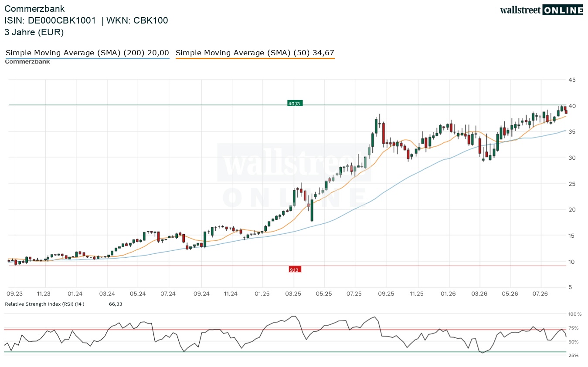588x367 pixels.
Task: Click the 30 price axis label
Action: [x=572, y=158]
